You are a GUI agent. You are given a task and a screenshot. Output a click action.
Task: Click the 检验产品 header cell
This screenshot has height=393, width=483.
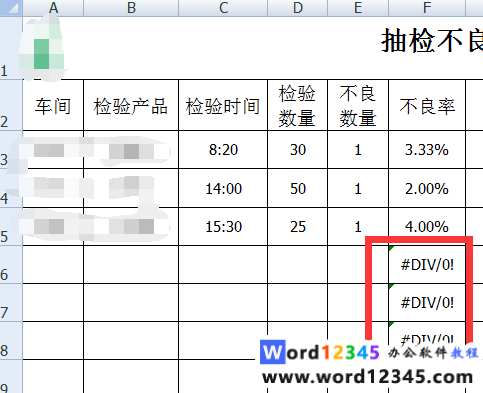tap(131, 105)
